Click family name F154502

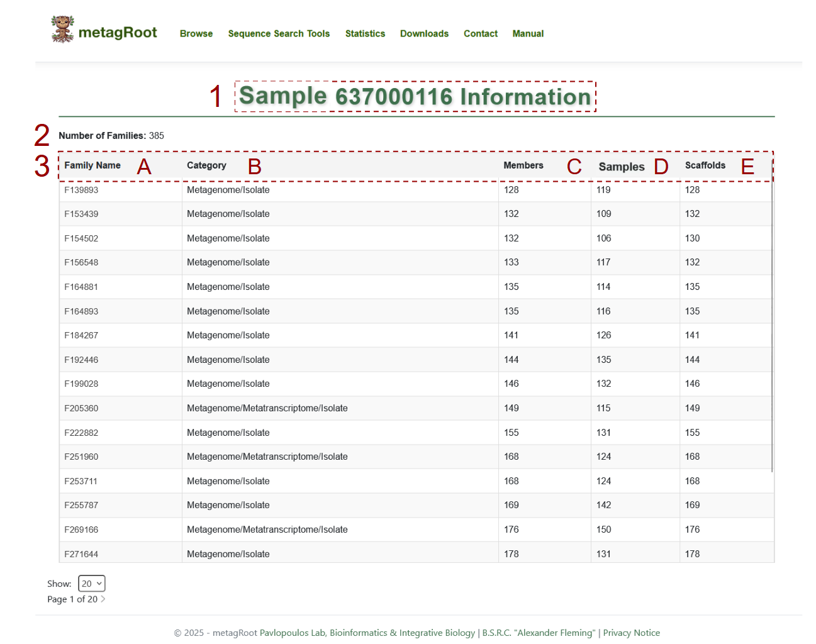click(x=81, y=238)
